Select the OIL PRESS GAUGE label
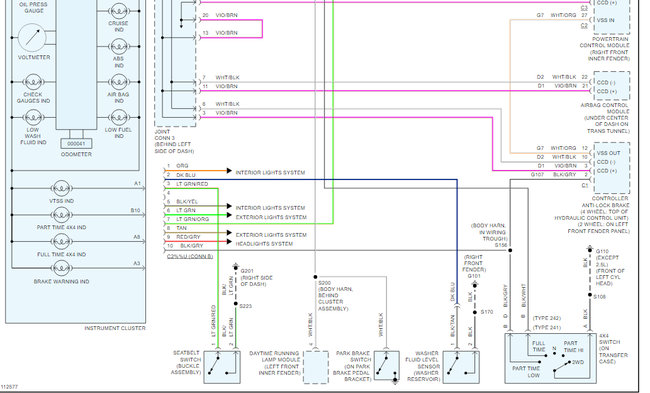Screen dimensions: 650x393 point(33,7)
